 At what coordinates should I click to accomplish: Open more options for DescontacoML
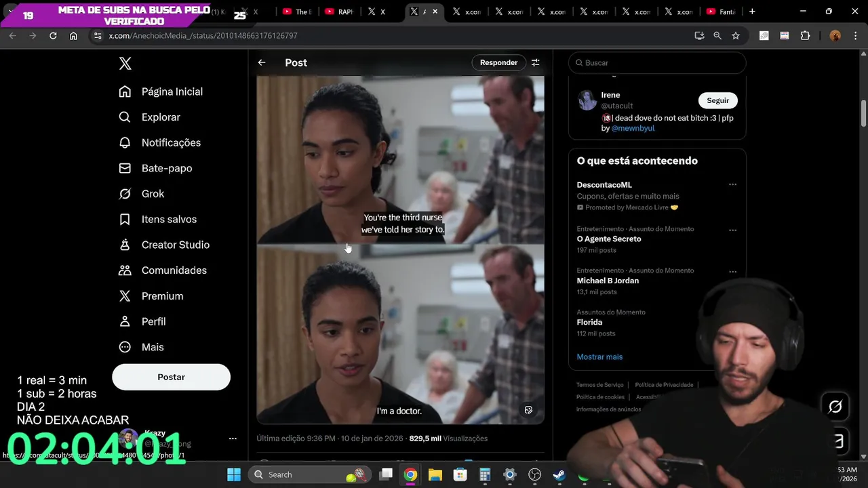(x=732, y=184)
